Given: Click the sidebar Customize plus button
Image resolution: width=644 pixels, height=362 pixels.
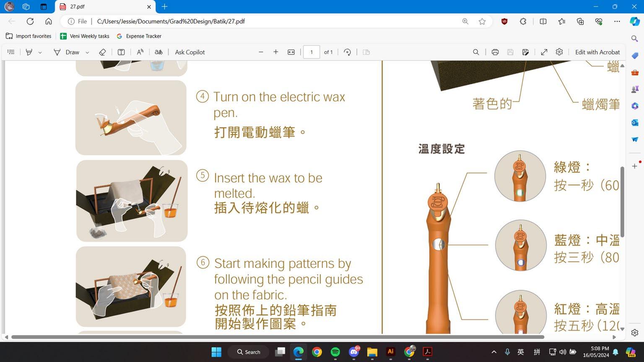Looking at the screenshot, I should (635, 166).
